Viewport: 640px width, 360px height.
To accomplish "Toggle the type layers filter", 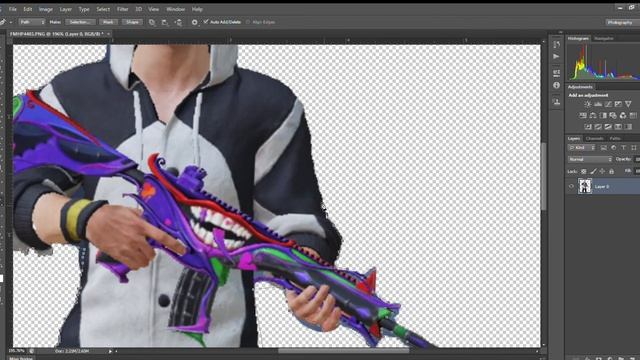I will coord(623,148).
